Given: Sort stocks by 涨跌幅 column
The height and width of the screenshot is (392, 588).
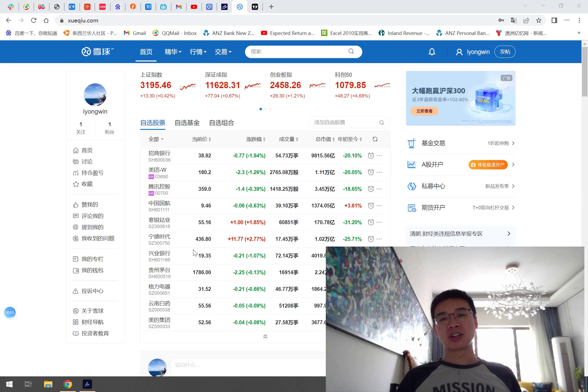Looking at the screenshot, I should [255, 139].
